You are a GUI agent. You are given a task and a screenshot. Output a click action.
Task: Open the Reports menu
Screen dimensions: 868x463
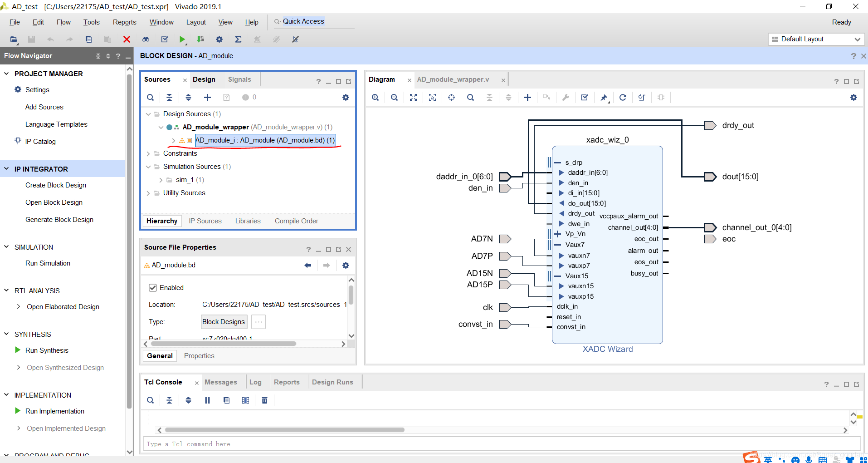tap(124, 22)
